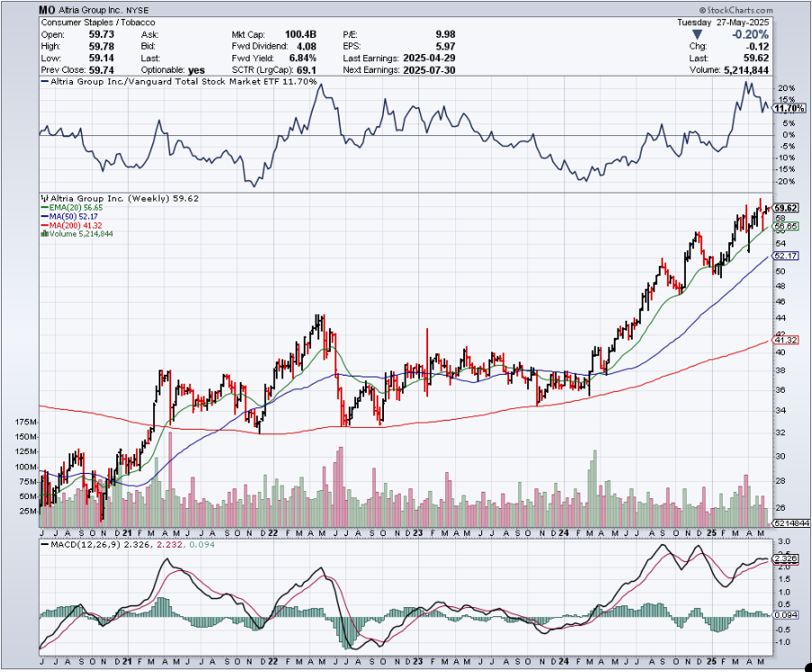Click the blue 52.17 MA label on the price axis
The height and width of the screenshot is (672, 812).
coord(786,256)
